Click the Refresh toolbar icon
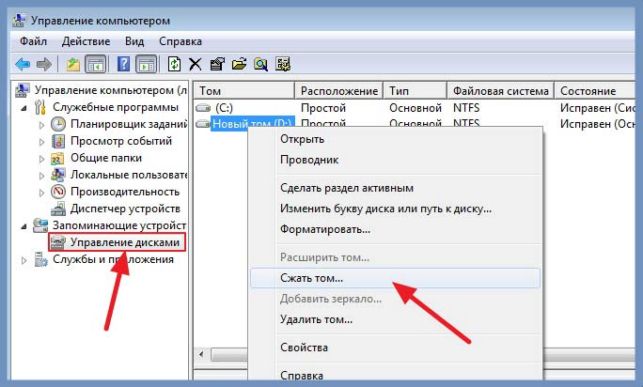The width and height of the screenshot is (643, 387). click(x=174, y=64)
